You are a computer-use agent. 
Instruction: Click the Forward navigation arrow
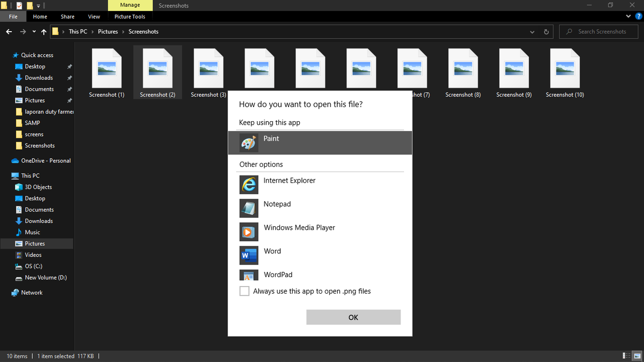pyautogui.click(x=23, y=32)
